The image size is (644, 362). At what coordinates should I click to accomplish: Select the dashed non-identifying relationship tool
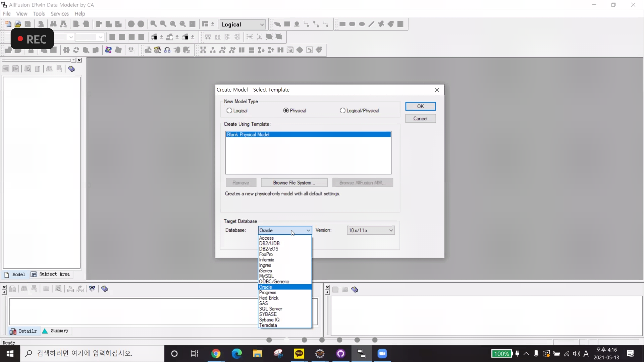coord(326,24)
